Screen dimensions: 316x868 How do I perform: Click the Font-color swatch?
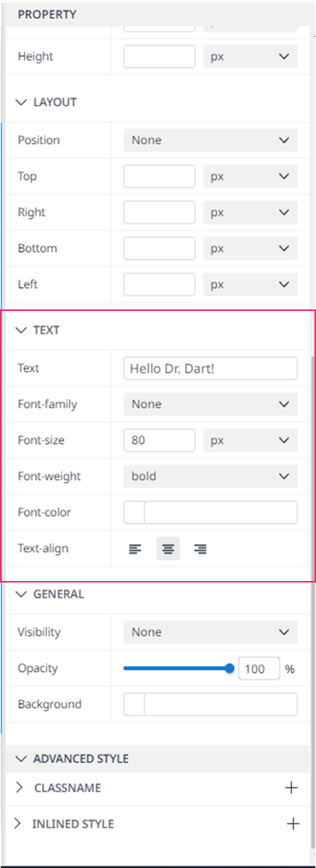134,512
